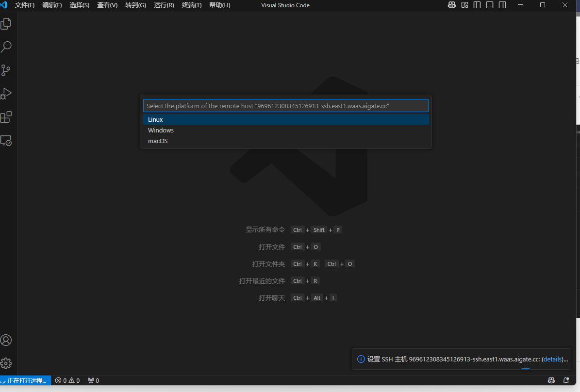Click the remote platform quick-pick input field
This screenshot has width=580, height=392.
pyautogui.click(x=285, y=106)
